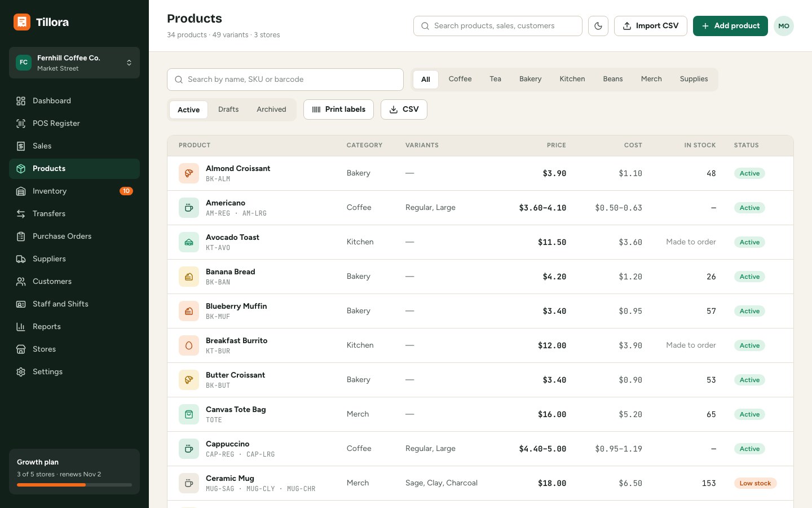Screen dimensions: 812x508
Task: Open the store switcher for Fernhill Coffee Co.
Action: tap(74, 63)
